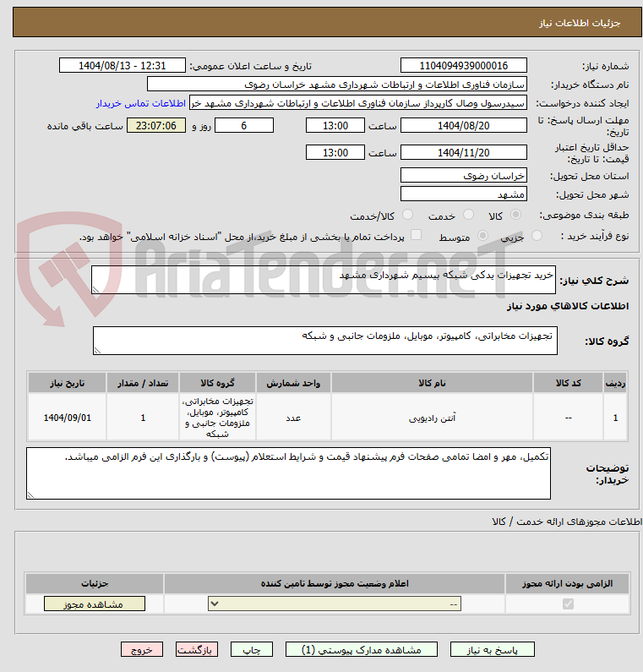The height and width of the screenshot is (672, 643).
Task: Open مشاهده مدارک پیوستی (1) button
Action: point(361,650)
